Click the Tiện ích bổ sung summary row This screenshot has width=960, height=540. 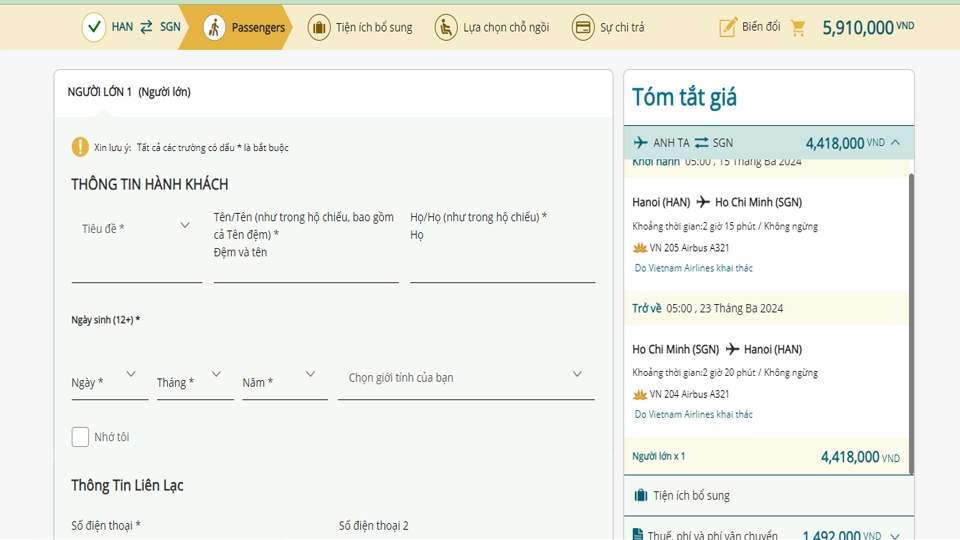(769, 495)
